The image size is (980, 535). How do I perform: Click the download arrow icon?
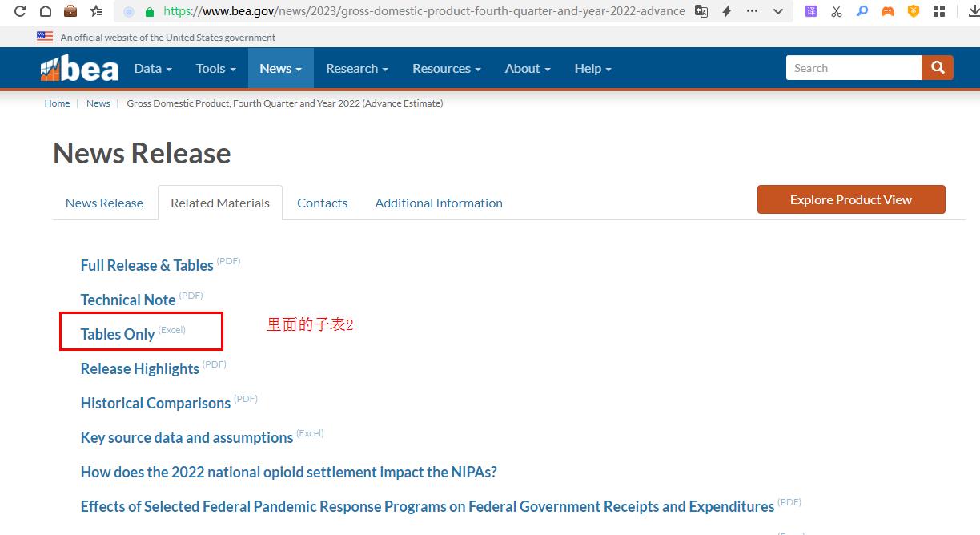pos(970,11)
